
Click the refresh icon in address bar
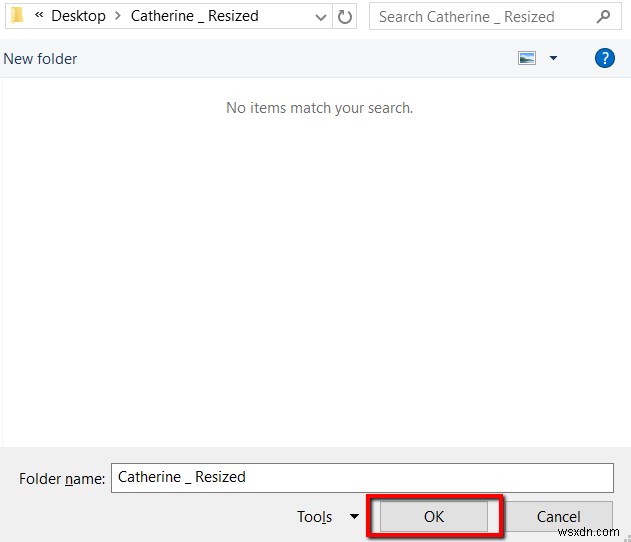(x=344, y=17)
